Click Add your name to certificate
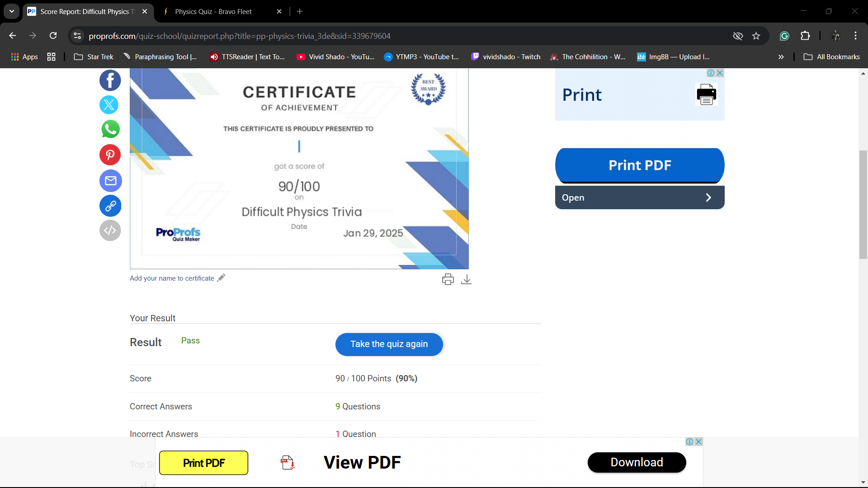 [172, 278]
